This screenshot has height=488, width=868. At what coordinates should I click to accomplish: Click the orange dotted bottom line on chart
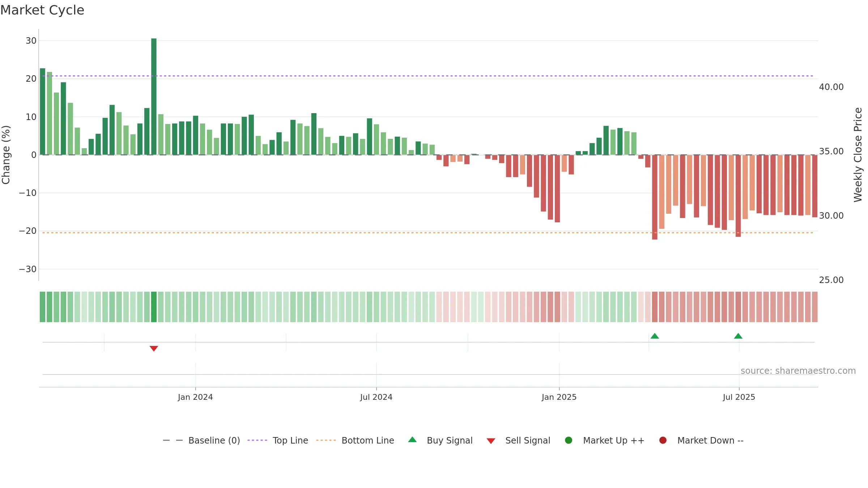428,233
